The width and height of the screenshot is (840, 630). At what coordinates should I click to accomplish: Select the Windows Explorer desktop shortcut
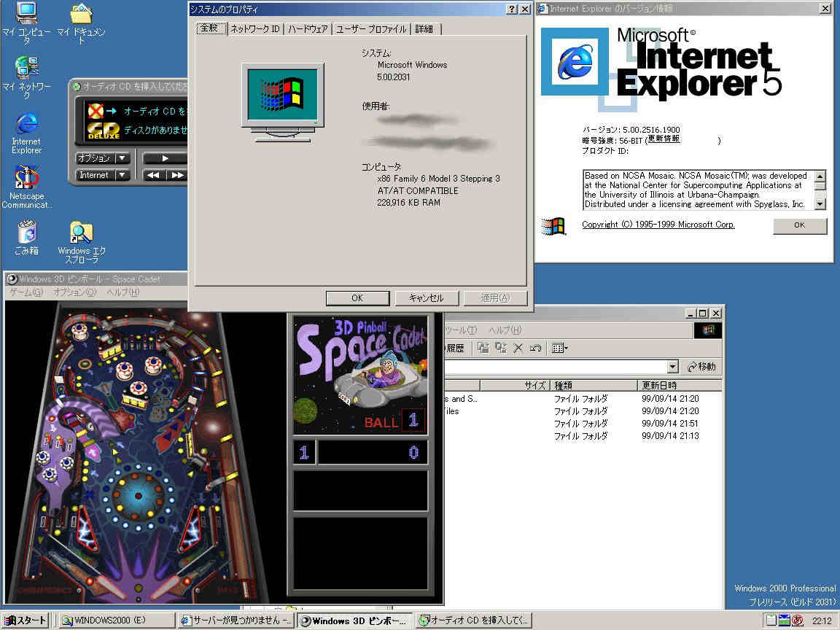point(82,243)
